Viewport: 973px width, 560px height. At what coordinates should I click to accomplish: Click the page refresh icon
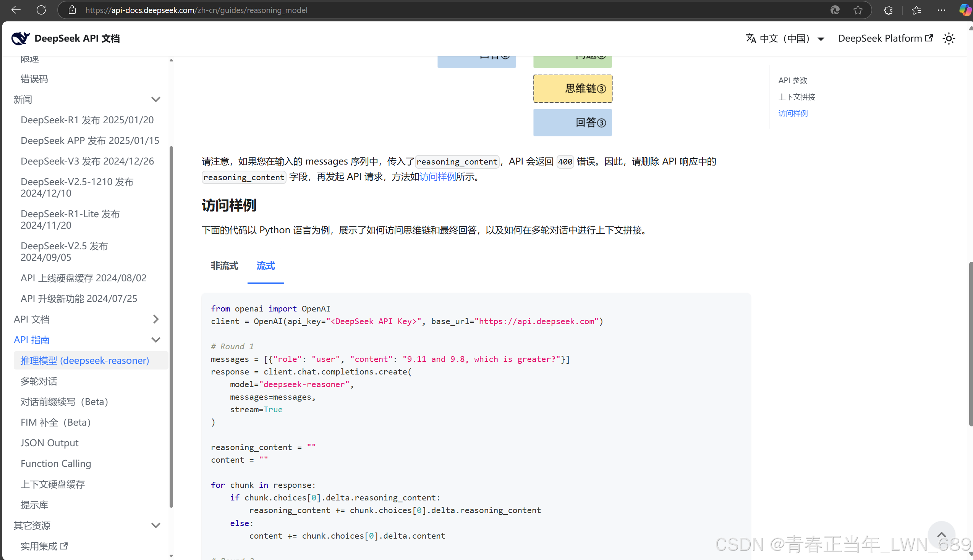coord(41,10)
